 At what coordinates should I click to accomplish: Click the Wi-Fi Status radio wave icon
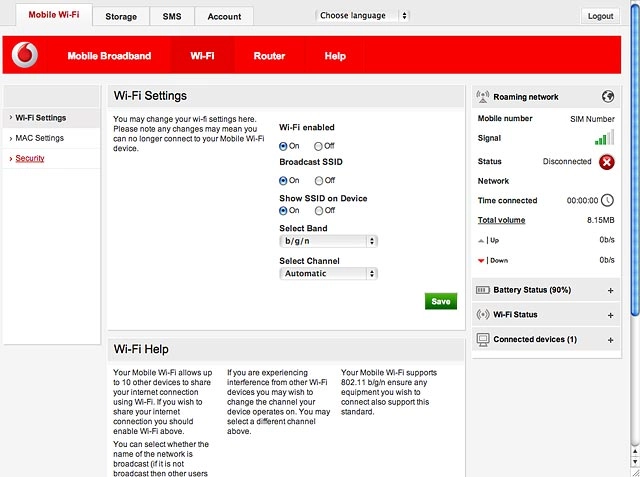pyautogui.click(x=483, y=315)
